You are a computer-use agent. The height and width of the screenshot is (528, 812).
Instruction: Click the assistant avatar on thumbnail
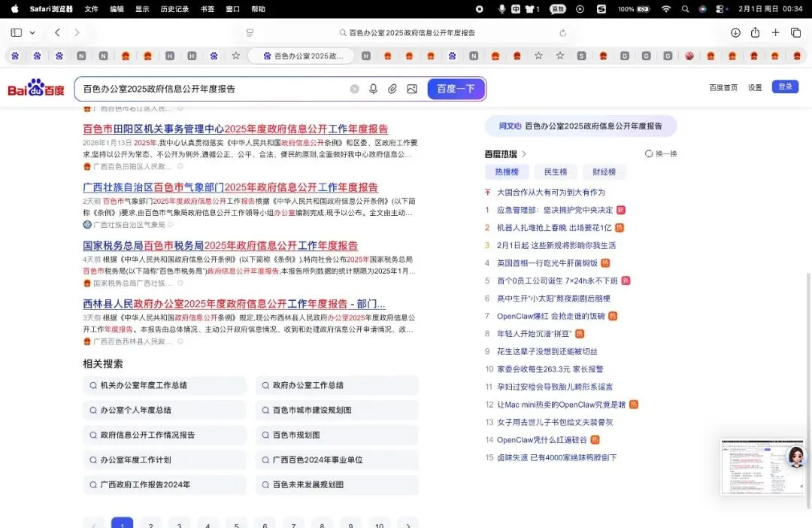pos(796,457)
